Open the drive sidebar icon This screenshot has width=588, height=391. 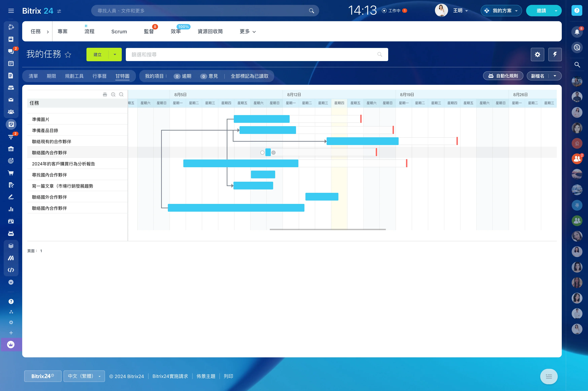pos(11,88)
